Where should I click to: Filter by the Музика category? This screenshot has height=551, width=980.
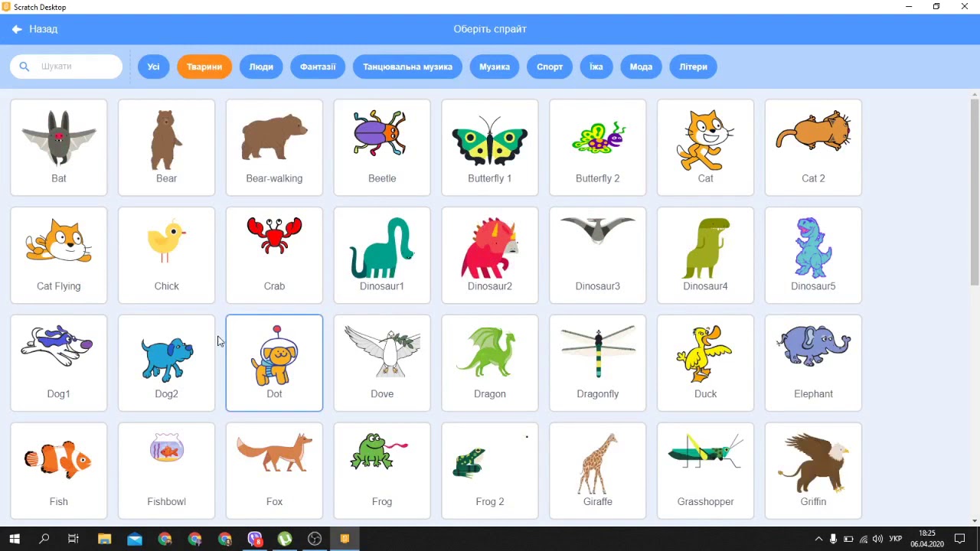click(x=495, y=67)
